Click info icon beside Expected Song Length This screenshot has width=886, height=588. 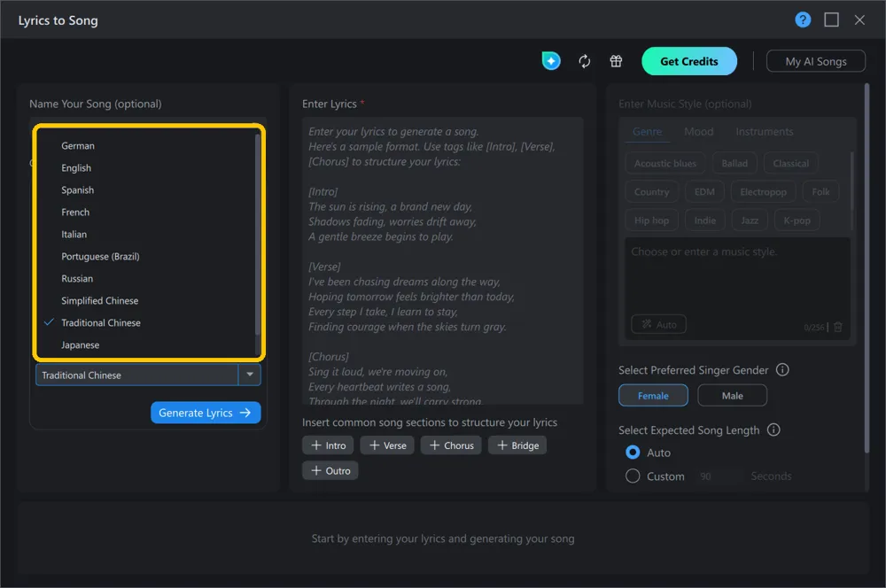point(773,429)
